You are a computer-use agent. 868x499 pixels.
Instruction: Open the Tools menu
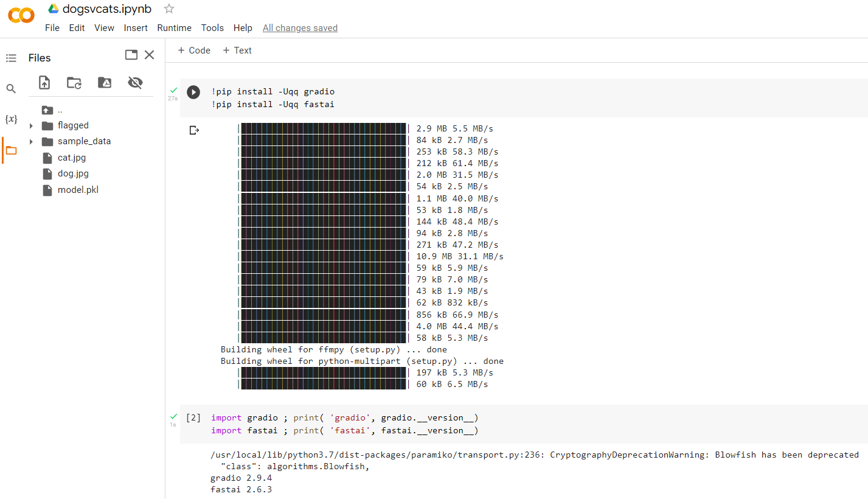pyautogui.click(x=212, y=28)
